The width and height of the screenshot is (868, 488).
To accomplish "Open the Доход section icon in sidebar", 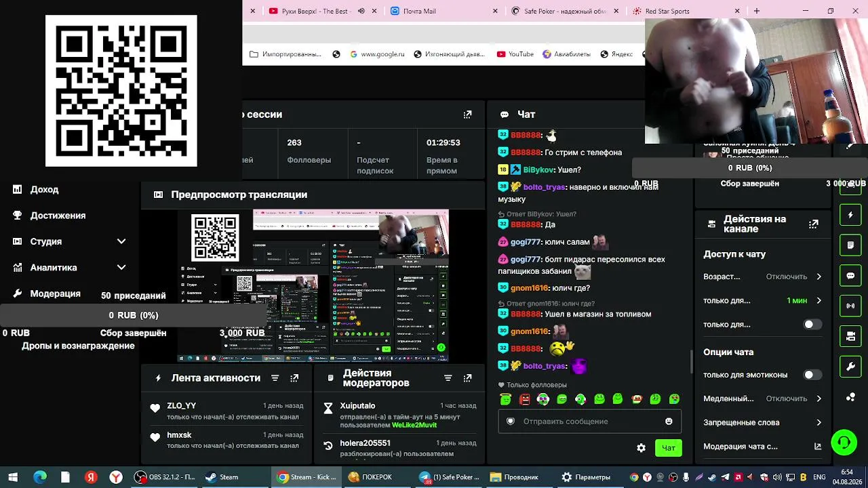I will 18,190.
